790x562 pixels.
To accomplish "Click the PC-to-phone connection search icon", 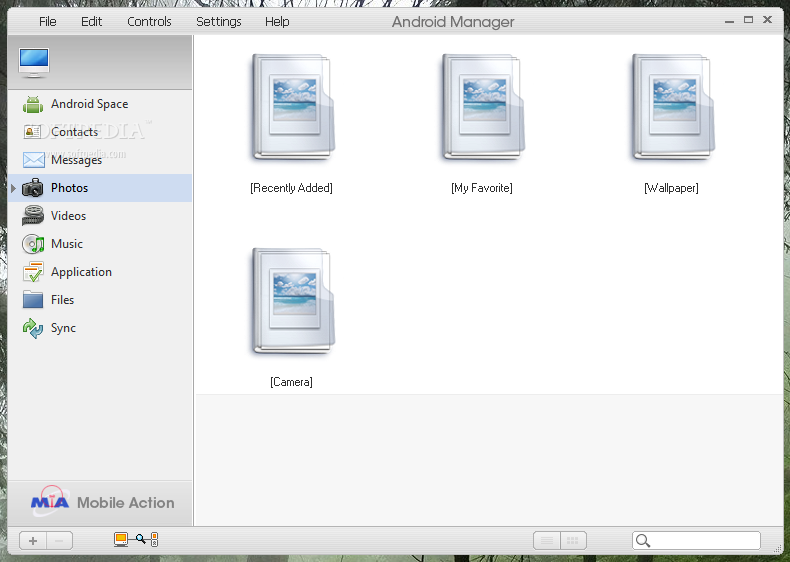I will (x=136, y=540).
